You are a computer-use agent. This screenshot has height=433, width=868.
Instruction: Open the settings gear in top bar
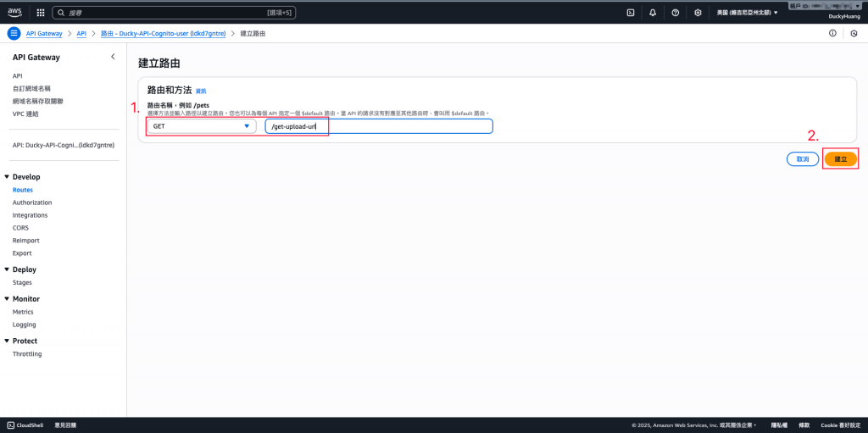(x=698, y=12)
